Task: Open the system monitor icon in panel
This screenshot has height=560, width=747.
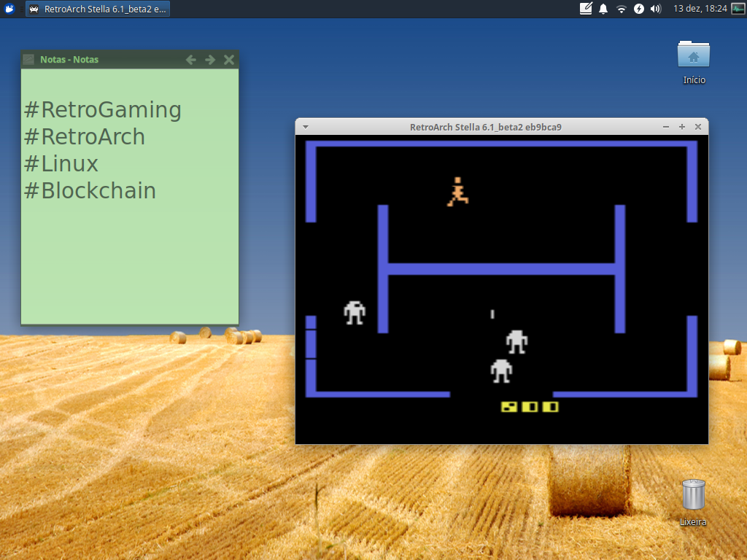Action: (x=738, y=9)
